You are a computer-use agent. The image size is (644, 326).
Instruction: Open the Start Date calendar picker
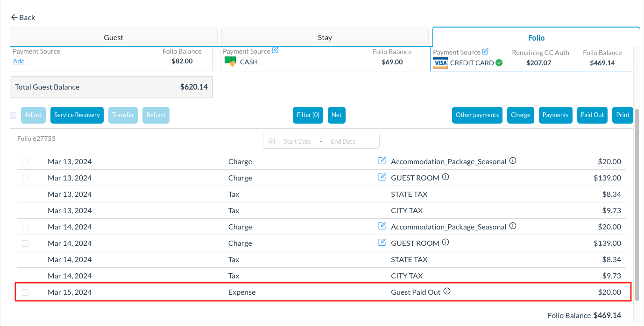tap(272, 141)
